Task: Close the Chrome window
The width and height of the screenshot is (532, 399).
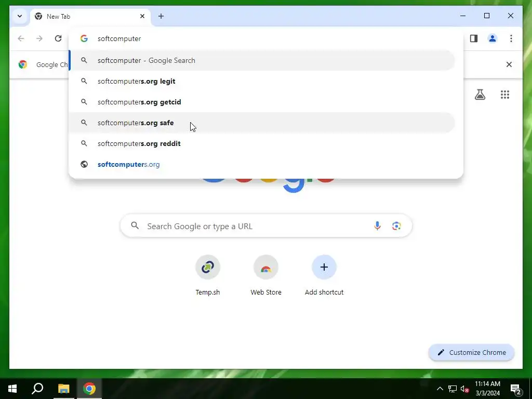Action: tap(510, 16)
